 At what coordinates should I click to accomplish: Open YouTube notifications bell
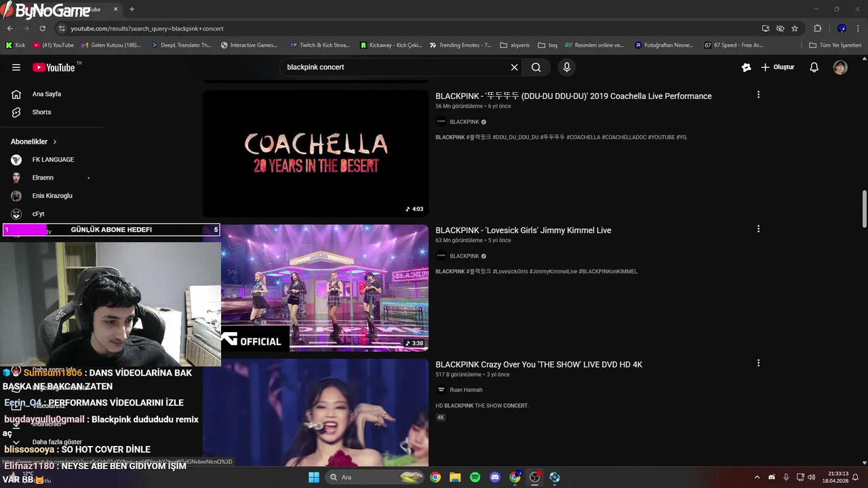tap(814, 67)
